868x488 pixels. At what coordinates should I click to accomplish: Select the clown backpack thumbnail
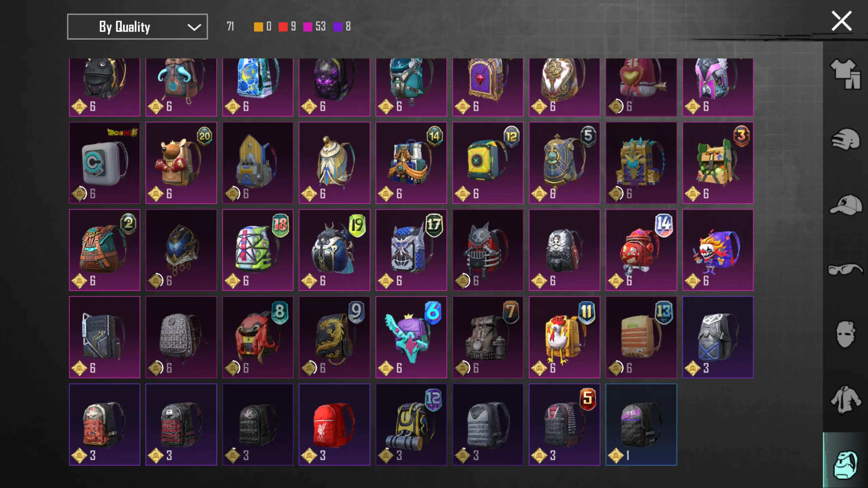718,250
